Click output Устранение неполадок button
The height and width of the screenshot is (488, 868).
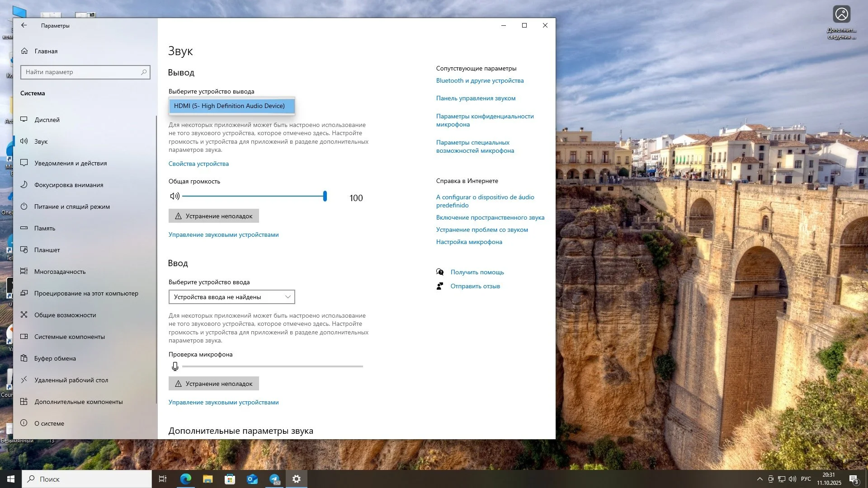click(x=214, y=216)
